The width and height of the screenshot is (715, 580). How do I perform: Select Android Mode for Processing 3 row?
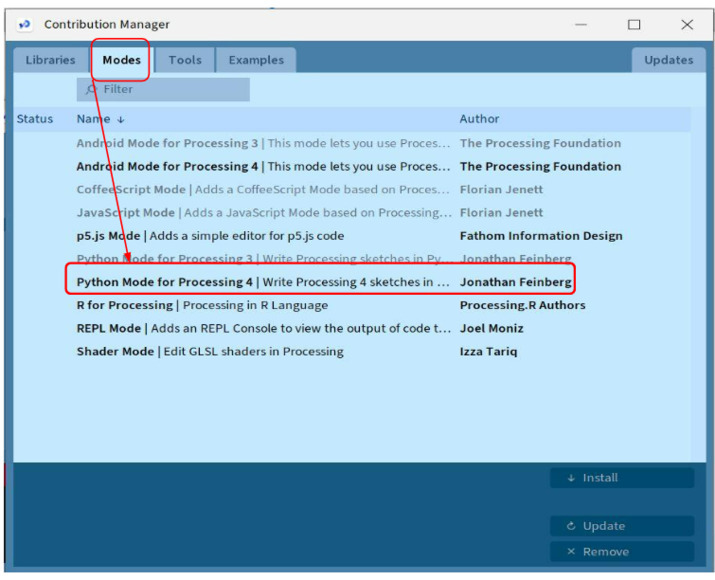click(351, 143)
